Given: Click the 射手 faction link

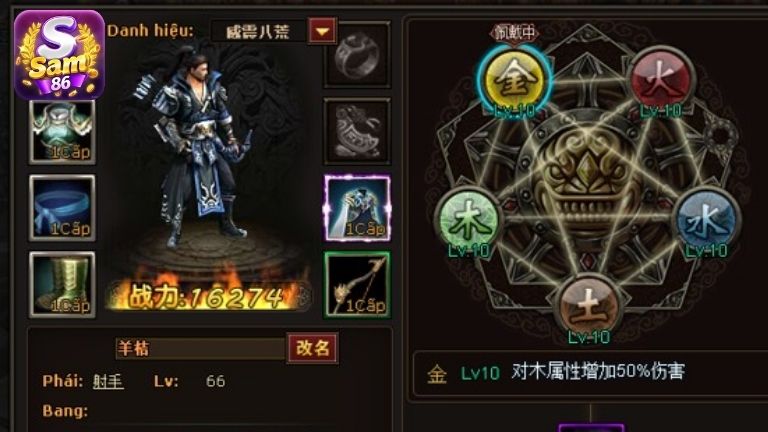Looking at the screenshot, I should (108, 381).
